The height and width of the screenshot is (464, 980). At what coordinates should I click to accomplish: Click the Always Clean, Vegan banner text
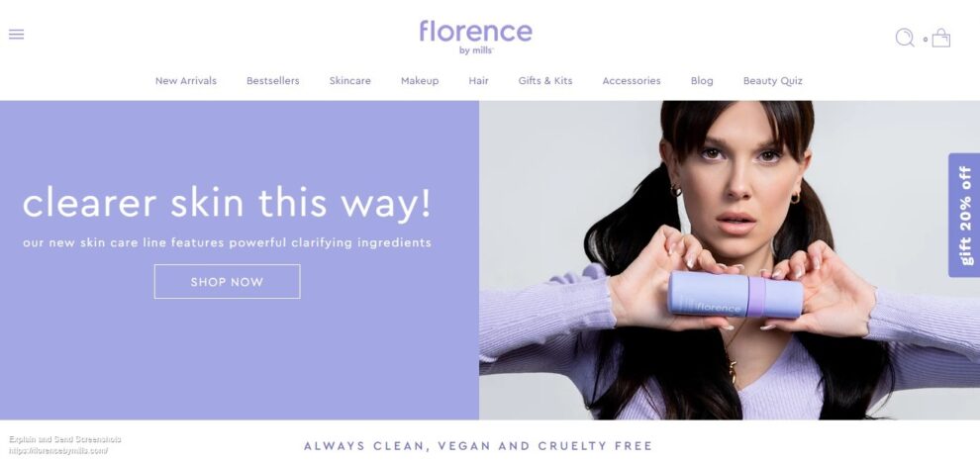coord(478,446)
